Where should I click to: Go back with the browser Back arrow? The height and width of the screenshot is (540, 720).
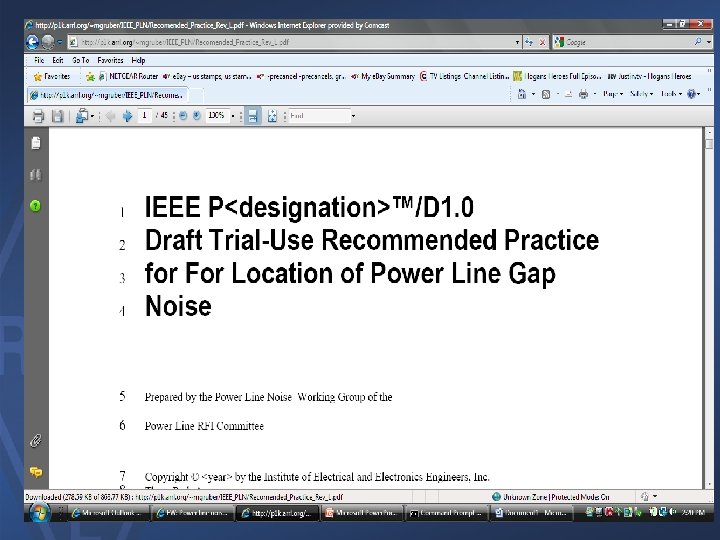tap(33, 42)
